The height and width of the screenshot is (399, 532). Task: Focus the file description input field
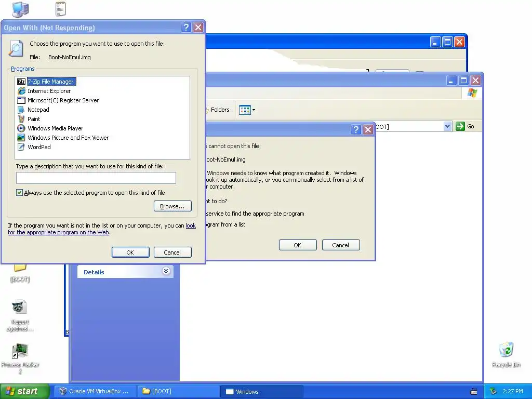[x=96, y=178]
